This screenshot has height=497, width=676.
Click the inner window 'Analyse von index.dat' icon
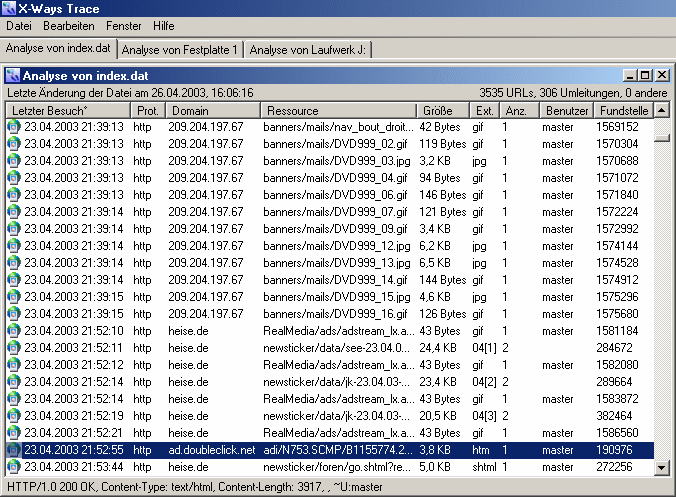point(13,75)
